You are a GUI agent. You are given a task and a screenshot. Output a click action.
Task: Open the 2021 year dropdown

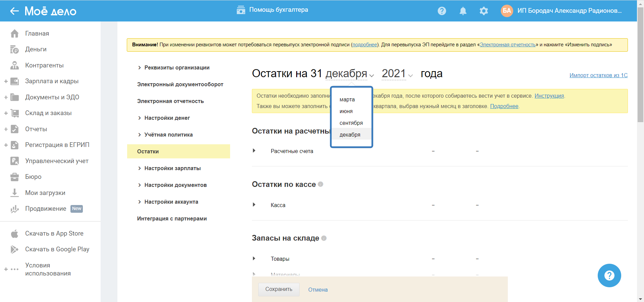(397, 74)
